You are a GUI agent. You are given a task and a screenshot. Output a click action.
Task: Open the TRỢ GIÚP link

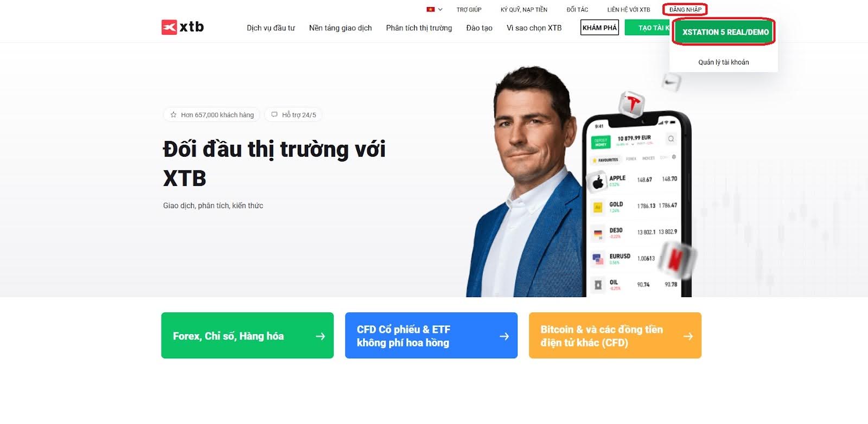pos(469,9)
